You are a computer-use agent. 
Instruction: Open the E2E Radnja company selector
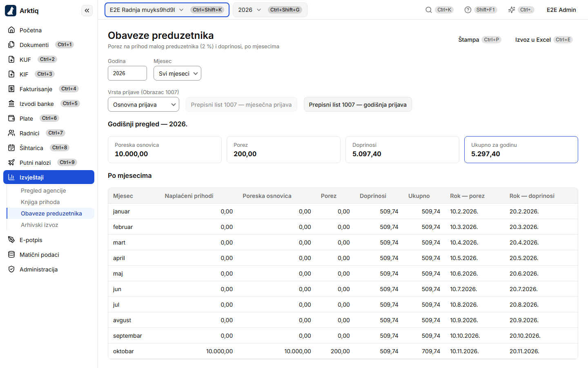167,10
